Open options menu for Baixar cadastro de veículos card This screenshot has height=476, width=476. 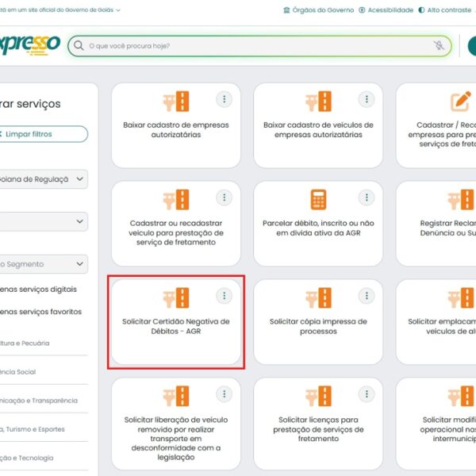367,99
